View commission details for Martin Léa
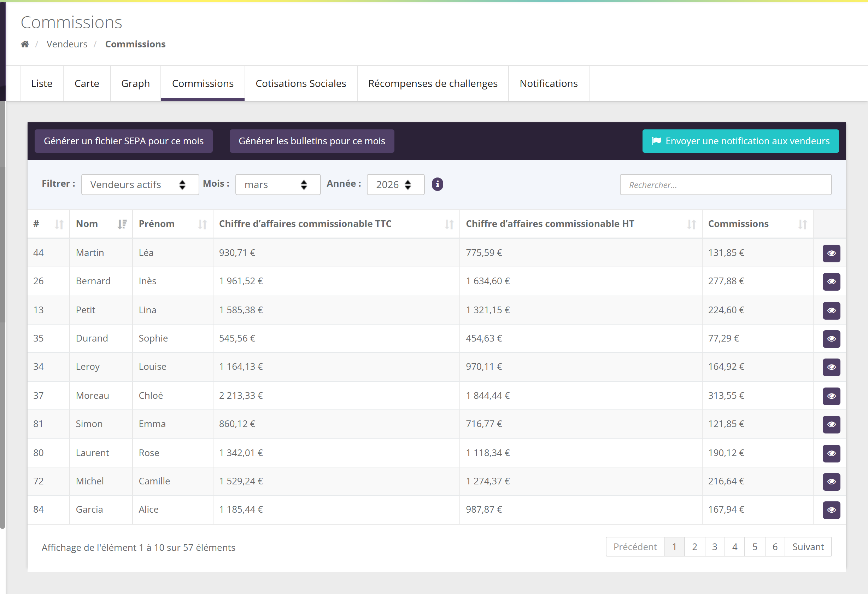This screenshot has height=594, width=868. (x=831, y=253)
